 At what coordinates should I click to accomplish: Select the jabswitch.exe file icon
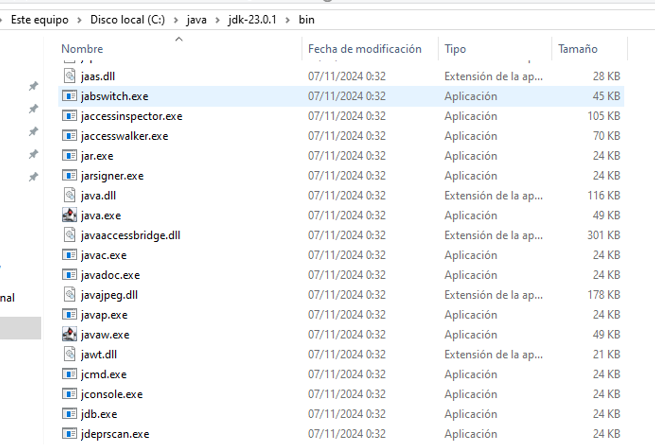click(x=69, y=96)
